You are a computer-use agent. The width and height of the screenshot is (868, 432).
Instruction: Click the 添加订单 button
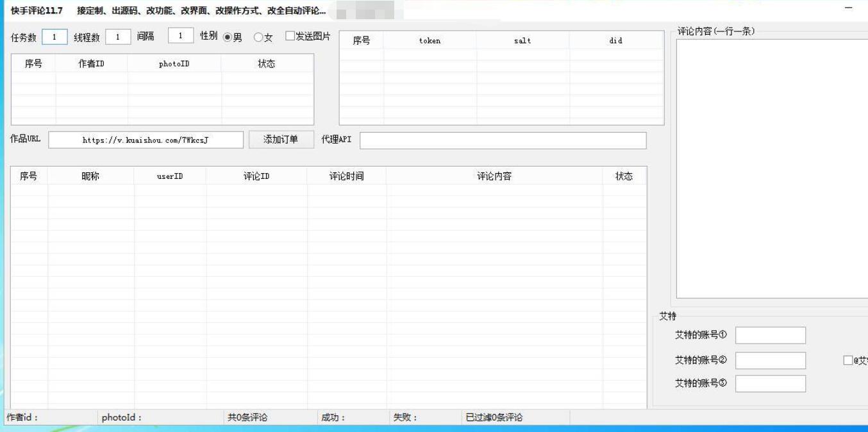(281, 139)
